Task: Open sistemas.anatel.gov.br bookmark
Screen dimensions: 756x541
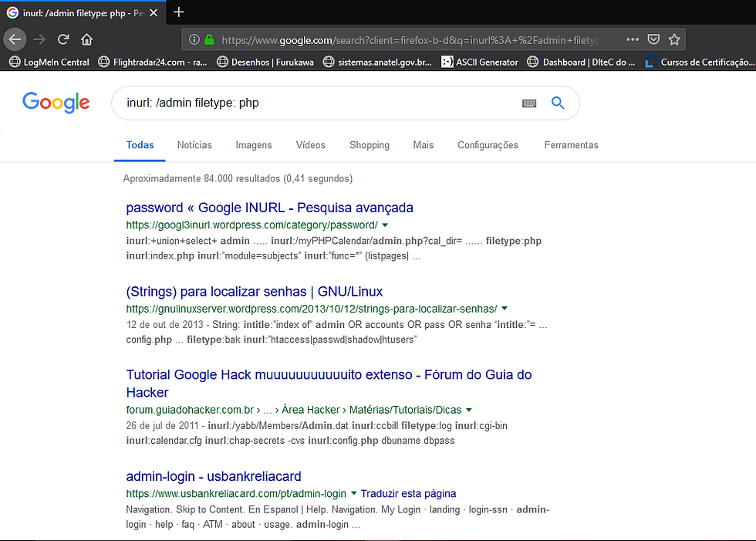Action: (x=377, y=62)
